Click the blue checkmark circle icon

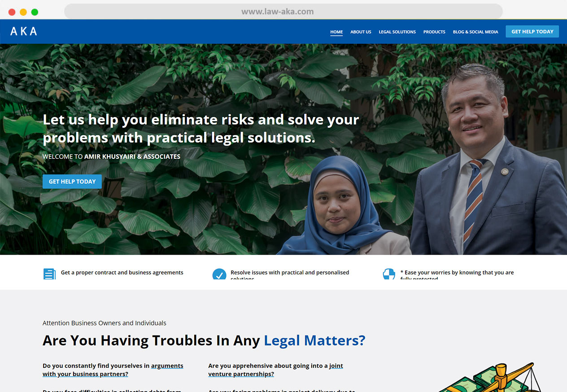coord(219,274)
